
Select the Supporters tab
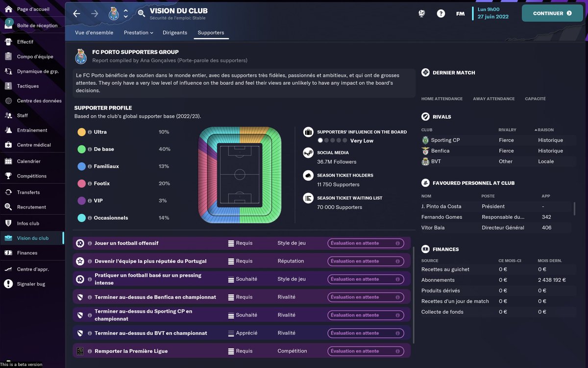211,32
